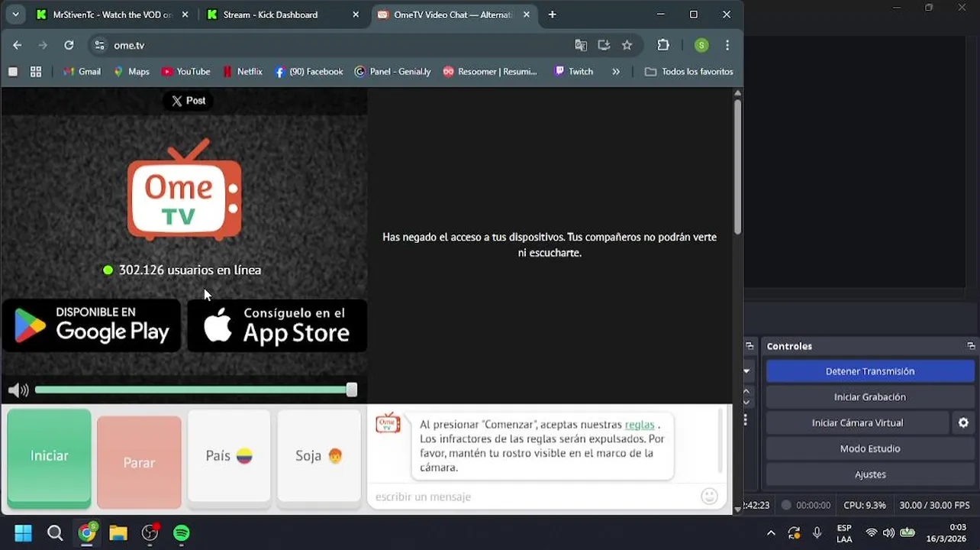Click the OmeTV logo
The image size is (980, 550).
tap(184, 189)
